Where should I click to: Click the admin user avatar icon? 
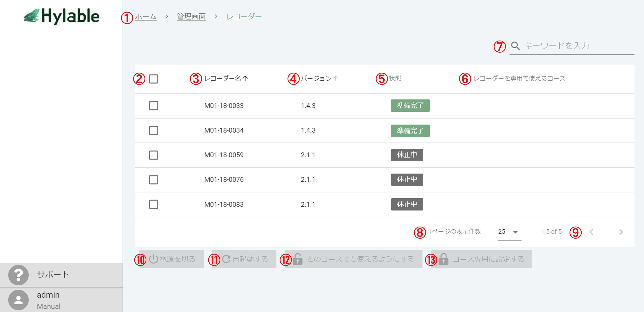coord(18,300)
